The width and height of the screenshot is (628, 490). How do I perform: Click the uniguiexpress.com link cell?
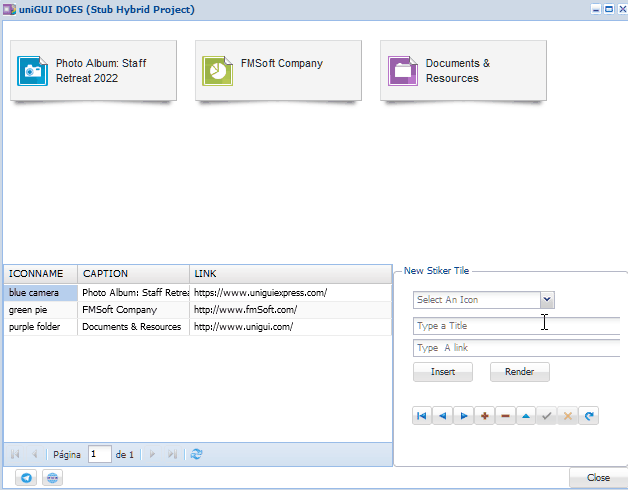(x=291, y=293)
